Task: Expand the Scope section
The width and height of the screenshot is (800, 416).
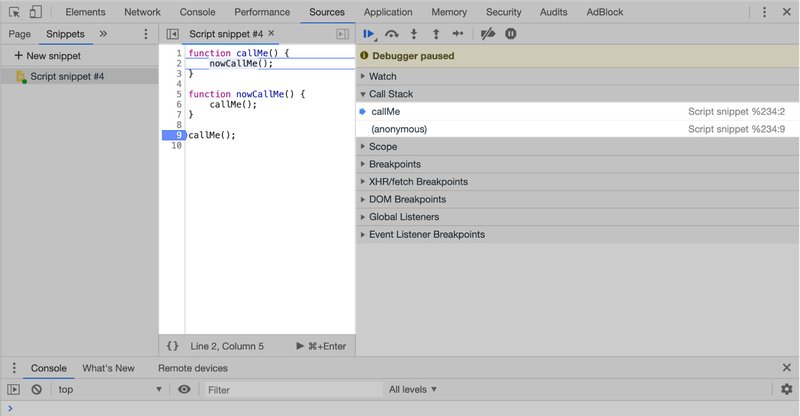Action: (x=577, y=146)
